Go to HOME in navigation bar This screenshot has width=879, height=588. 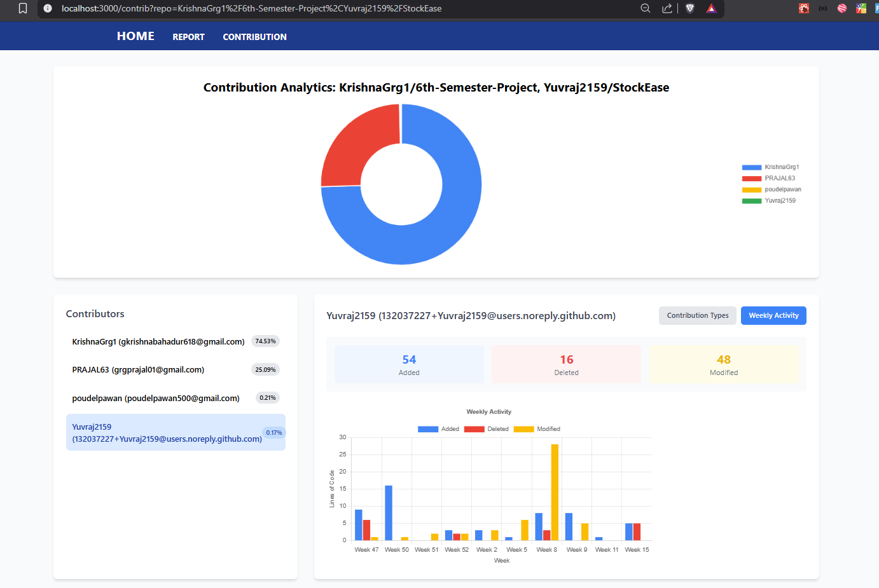click(135, 36)
